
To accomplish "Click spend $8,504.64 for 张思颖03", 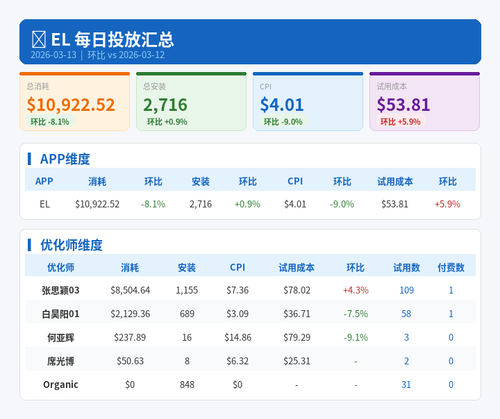I will coord(130,290).
